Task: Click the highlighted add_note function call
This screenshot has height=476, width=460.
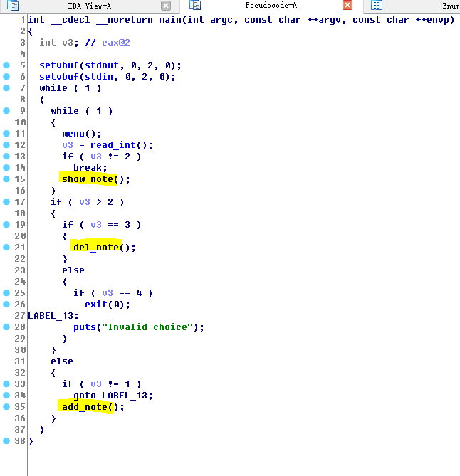Action: coord(85,407)
